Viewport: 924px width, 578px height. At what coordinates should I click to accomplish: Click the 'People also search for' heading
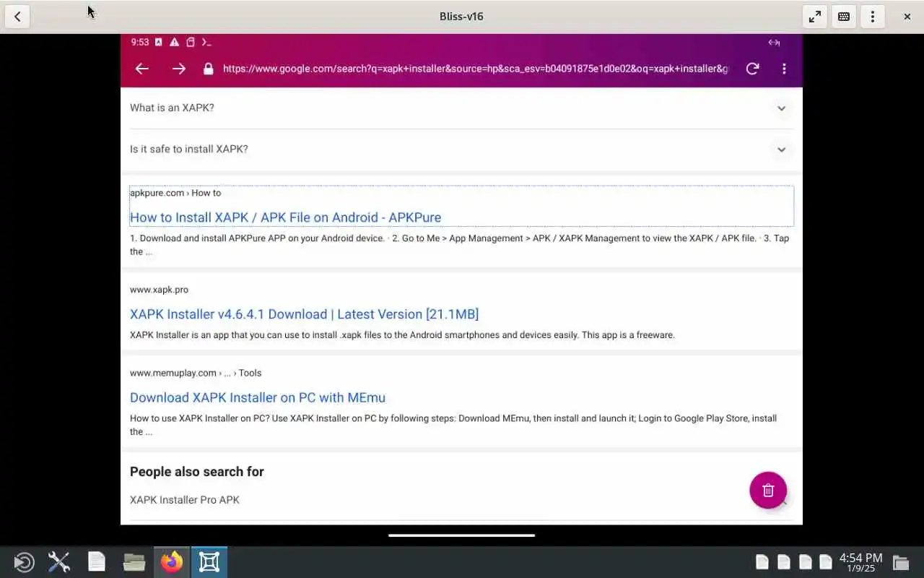coord(197,472)
